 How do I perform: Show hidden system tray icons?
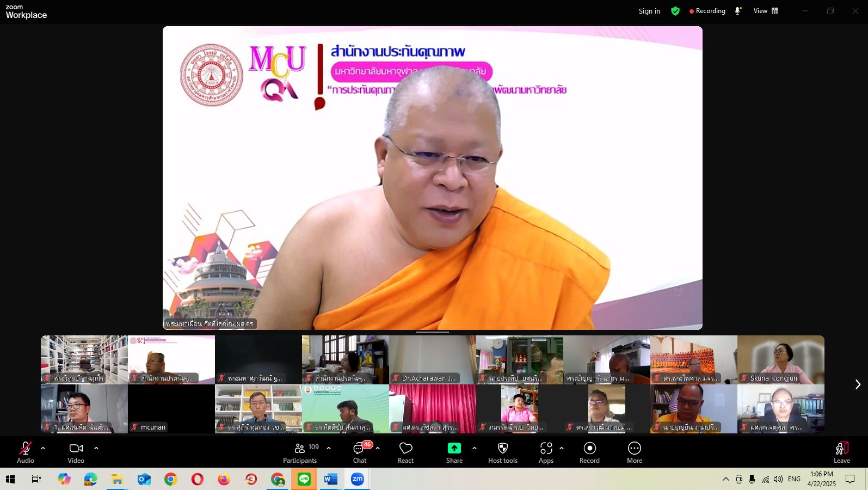[725, 479]
